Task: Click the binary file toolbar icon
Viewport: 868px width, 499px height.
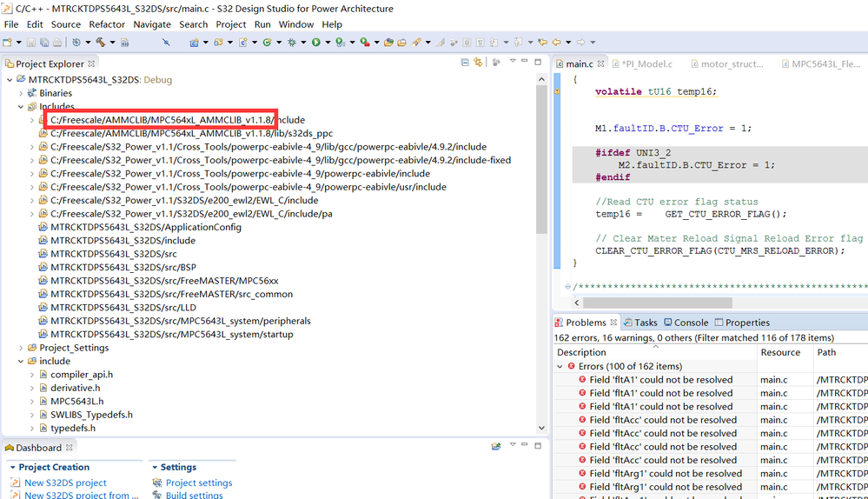Action: (125, 42)
